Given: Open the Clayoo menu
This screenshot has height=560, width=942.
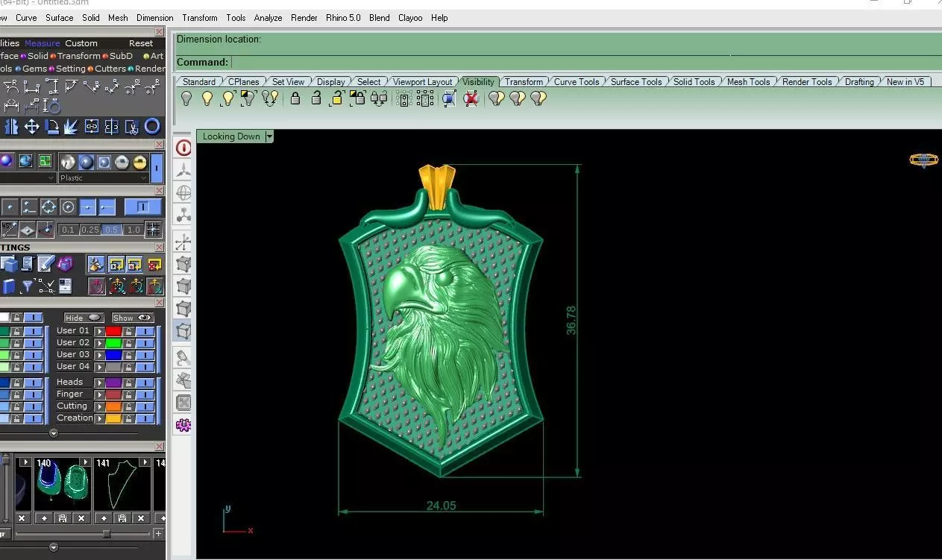Looking at the screenshot, I should pyautogui.click(x=410, y=18).
